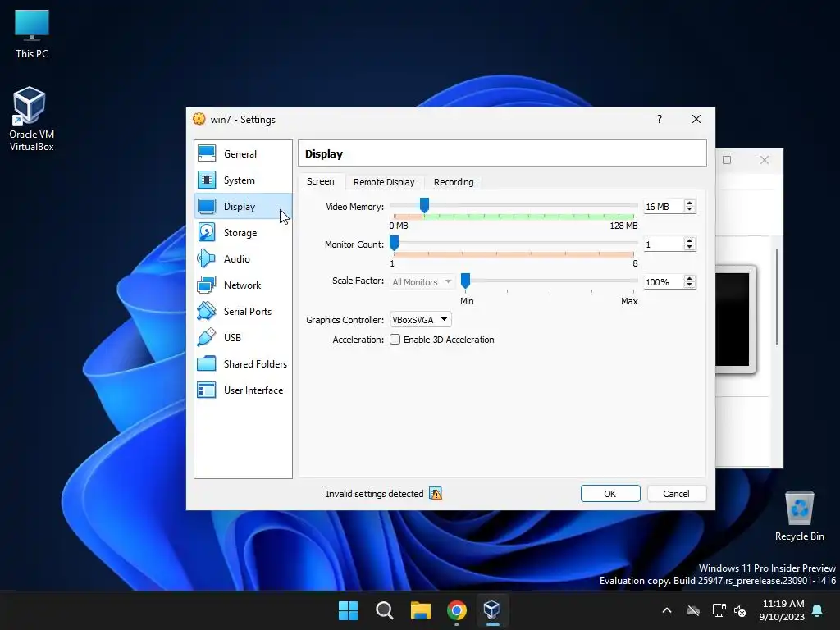The width and height of the screenshot is (840, 630).
Task: Click the VM preview thumbnail in background window
Action: [x=736, y=319]
